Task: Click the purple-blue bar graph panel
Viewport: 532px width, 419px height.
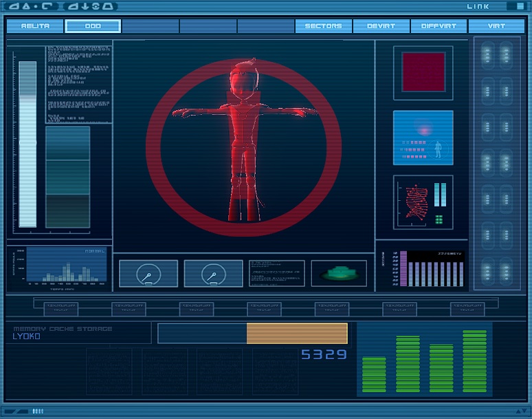Action: click(x=432, y=269)
